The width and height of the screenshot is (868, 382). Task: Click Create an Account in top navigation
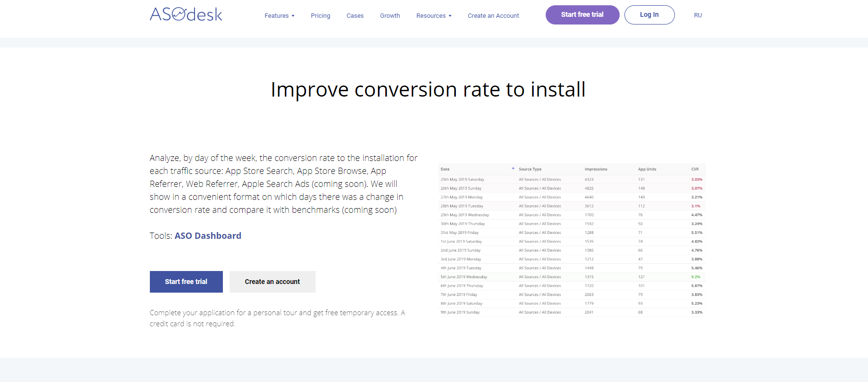tap(493, 16)
